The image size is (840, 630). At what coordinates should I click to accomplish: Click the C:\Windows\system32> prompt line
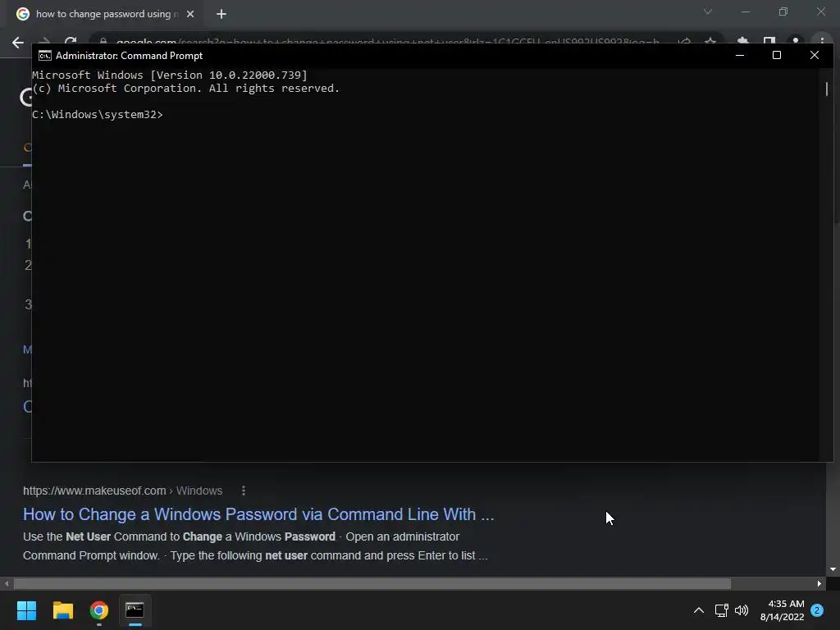(x=97, y=115)
